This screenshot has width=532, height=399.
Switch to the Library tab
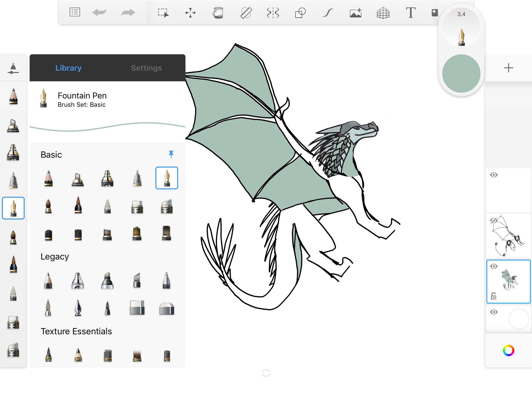coord(68,68)
